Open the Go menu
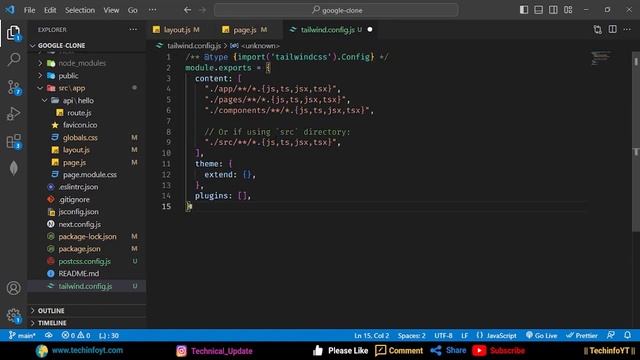The image size is (640, 360). pos(133,10)
